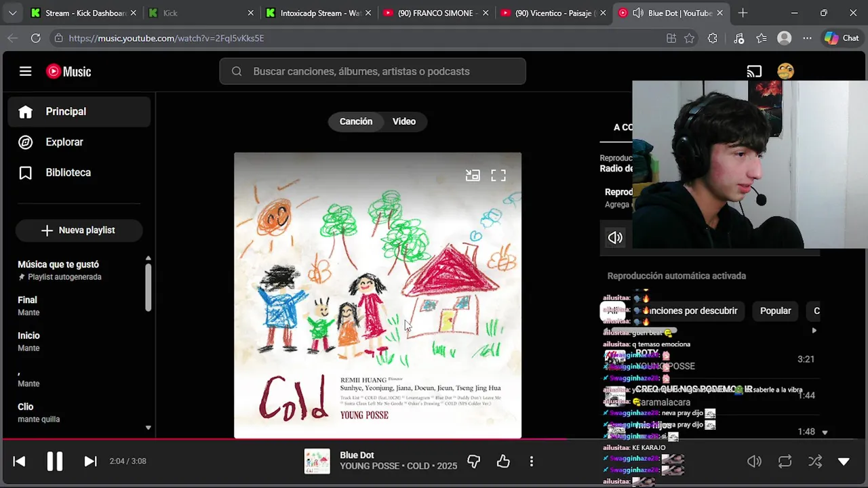Open the browser favorites list icon
The image size is (868, 488).
tap(762, 39)
